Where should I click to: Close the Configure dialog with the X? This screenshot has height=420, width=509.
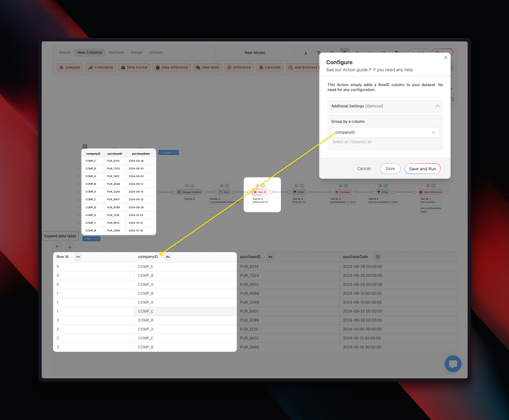[x=445, y=57]
